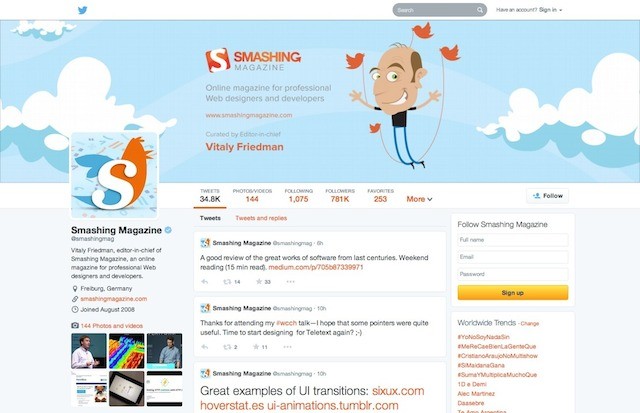Switch to Tweets and replies tab

click(261, 218)
